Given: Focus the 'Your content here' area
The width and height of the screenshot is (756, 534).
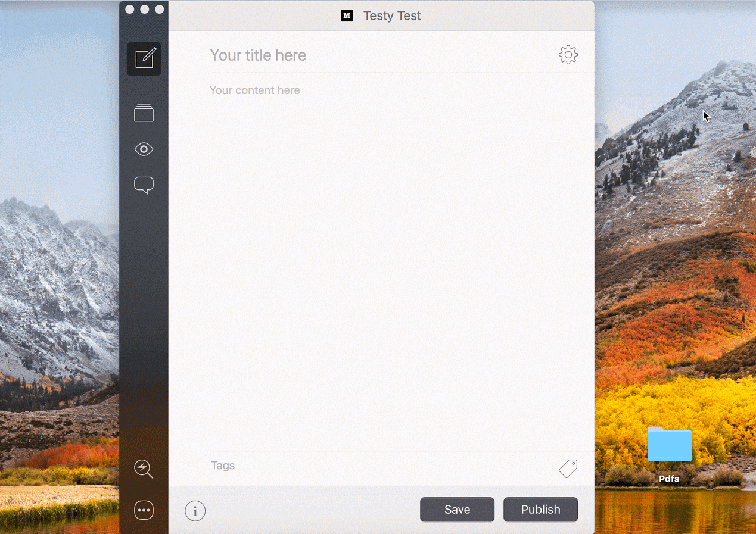Looking at the screenshot, I should [402, 262].
